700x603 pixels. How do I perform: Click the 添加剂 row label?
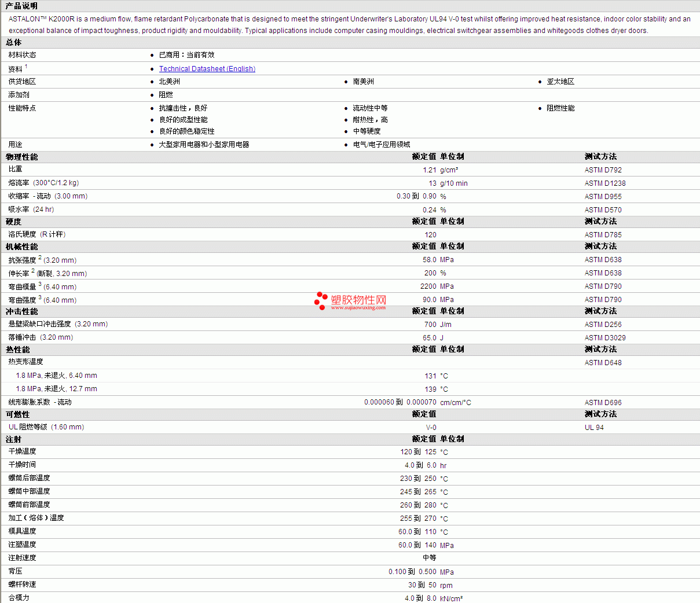pyautogui.click(x=19, y=95)
